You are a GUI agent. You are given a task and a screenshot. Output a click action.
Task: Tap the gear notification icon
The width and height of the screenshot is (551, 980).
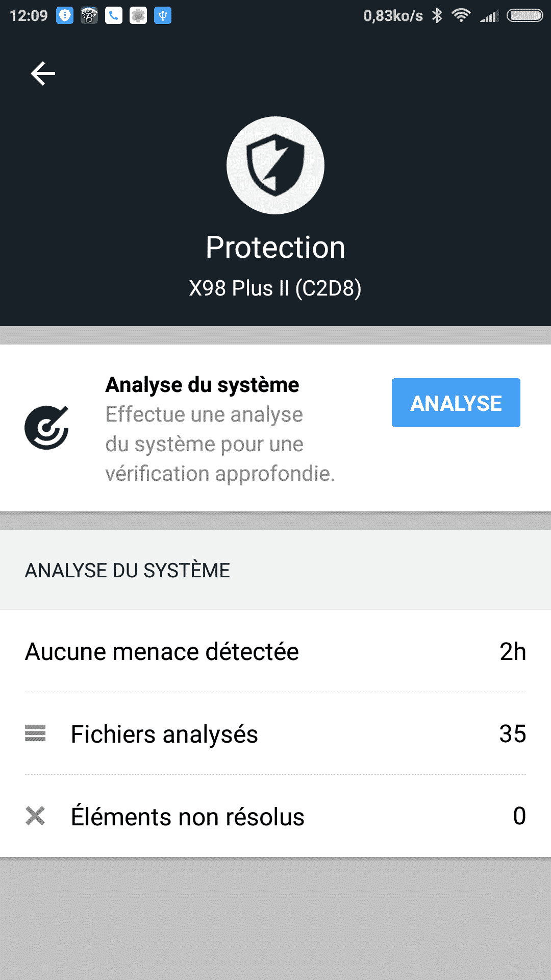[x=138, y=16]
